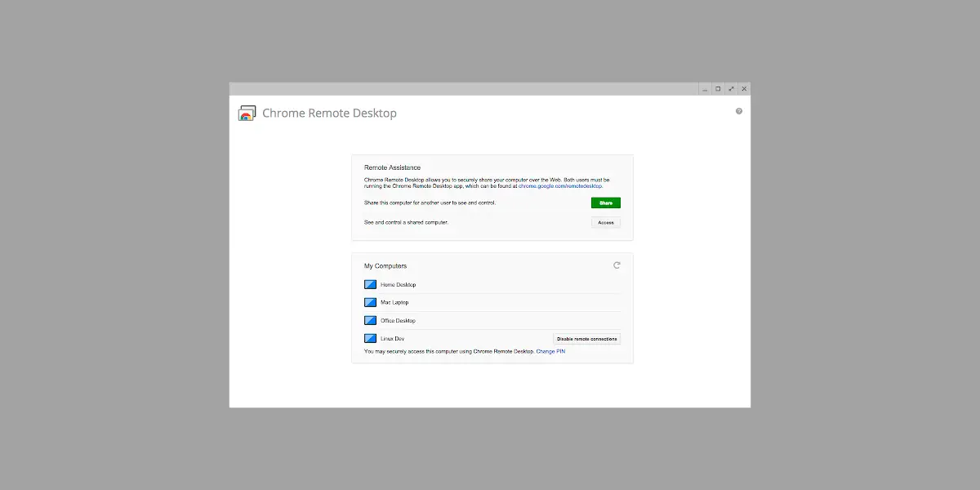This screenshot has height=490, width=980.
Task: Open the chrome.google.com/remotedesktop link
Action: (x=560, y=186)
